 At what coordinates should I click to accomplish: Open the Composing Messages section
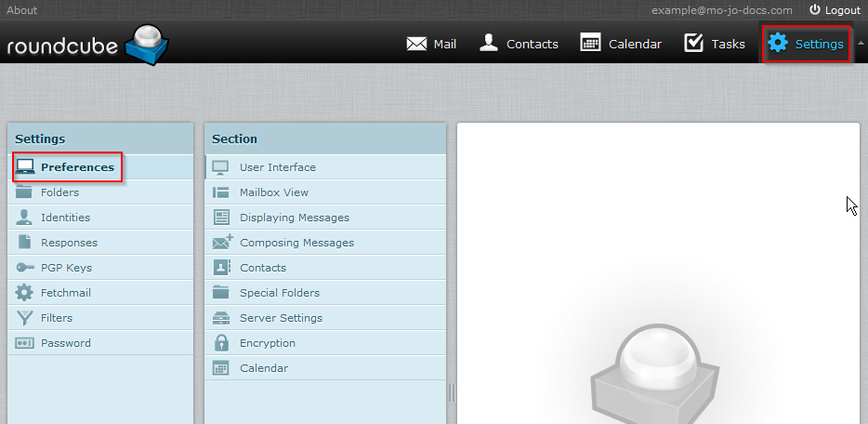[x=296, y=243]
